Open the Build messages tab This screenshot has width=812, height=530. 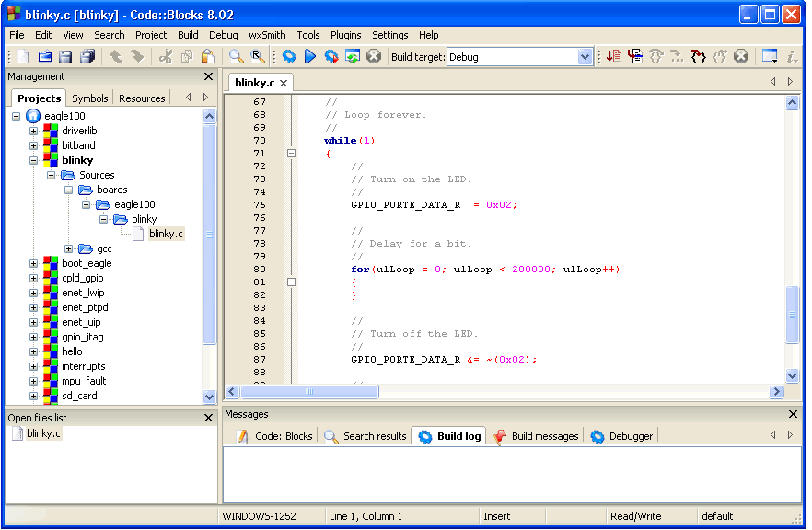544,436
